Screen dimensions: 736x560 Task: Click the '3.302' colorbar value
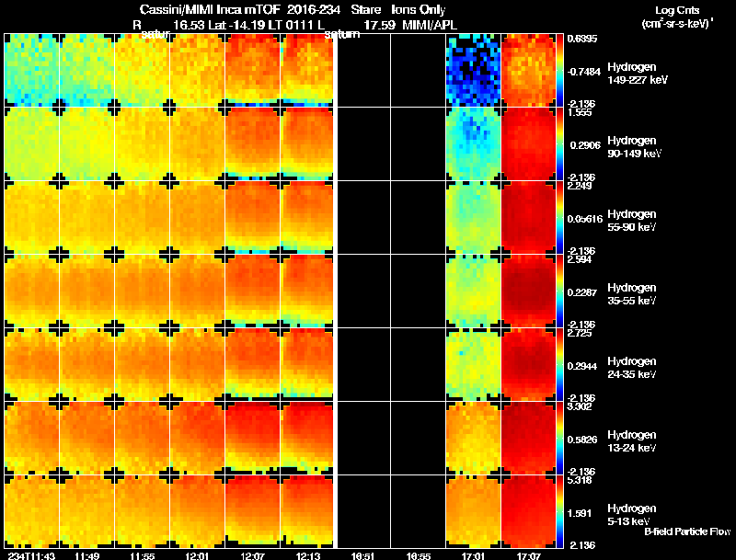[581, 406]
